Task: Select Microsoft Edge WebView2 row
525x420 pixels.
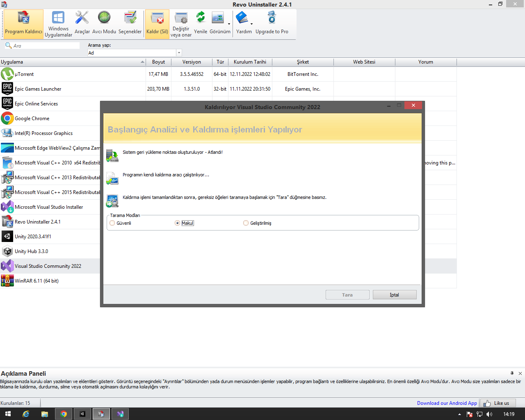Action: pyautogui.click(x=50, y=148)
